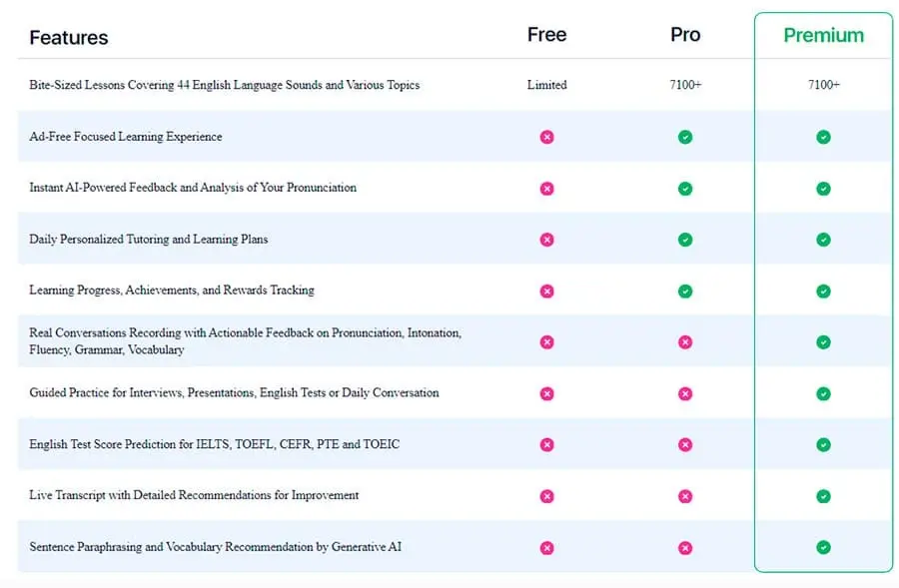Click Premium checkmark in Sentence Paraphrasing row
This screenshot has height=588, width=899.
coord(823,548)
